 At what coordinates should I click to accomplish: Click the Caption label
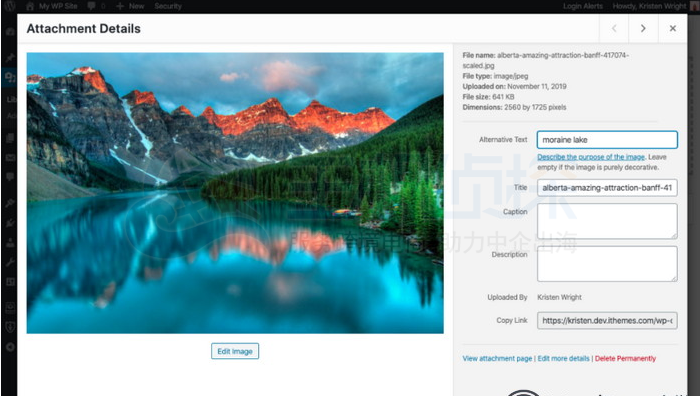click(x=515, y=212)
